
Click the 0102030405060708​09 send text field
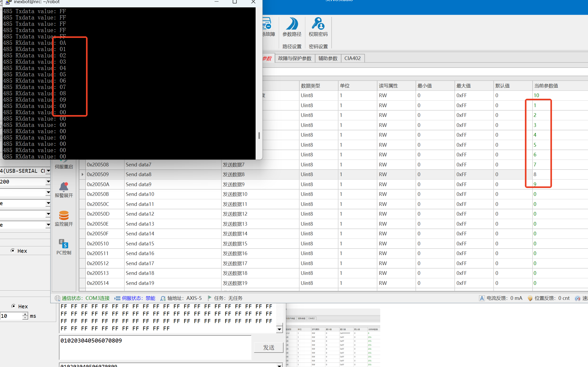click(x=155, y=348)
